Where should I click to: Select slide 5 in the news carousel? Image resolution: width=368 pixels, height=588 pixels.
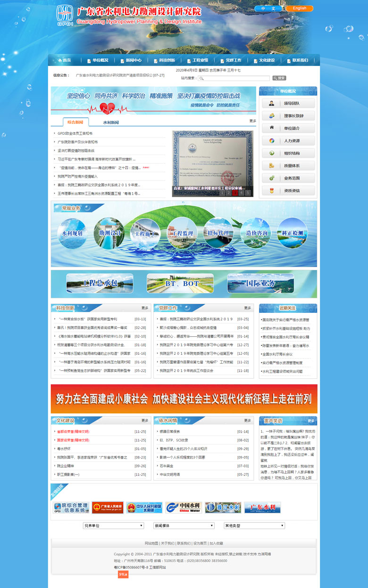248,193
